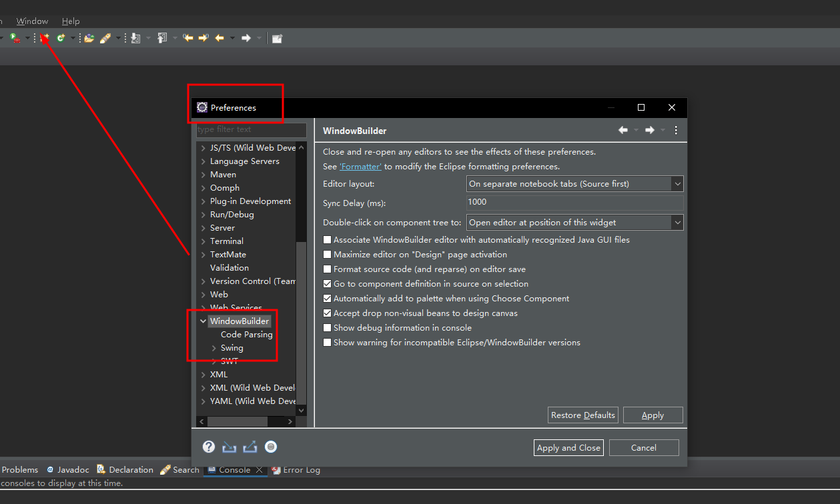Expand the Maven tree node

click(203, 174)
